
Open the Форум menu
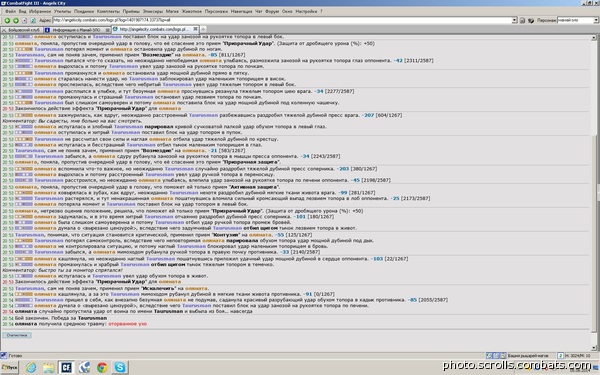point(272,11)
